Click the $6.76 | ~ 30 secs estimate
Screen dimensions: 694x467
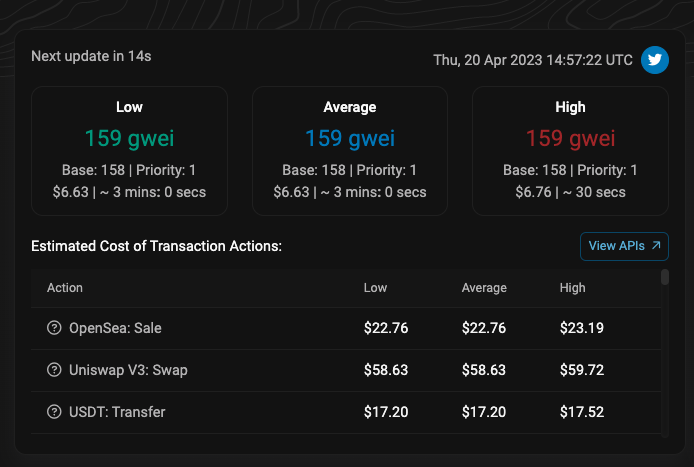click(570, 192)
